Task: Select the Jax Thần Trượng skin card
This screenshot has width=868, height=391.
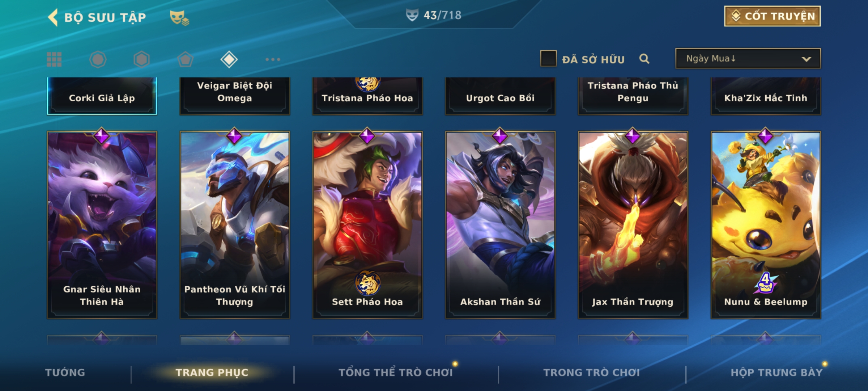Action: [x=633, y=225]
